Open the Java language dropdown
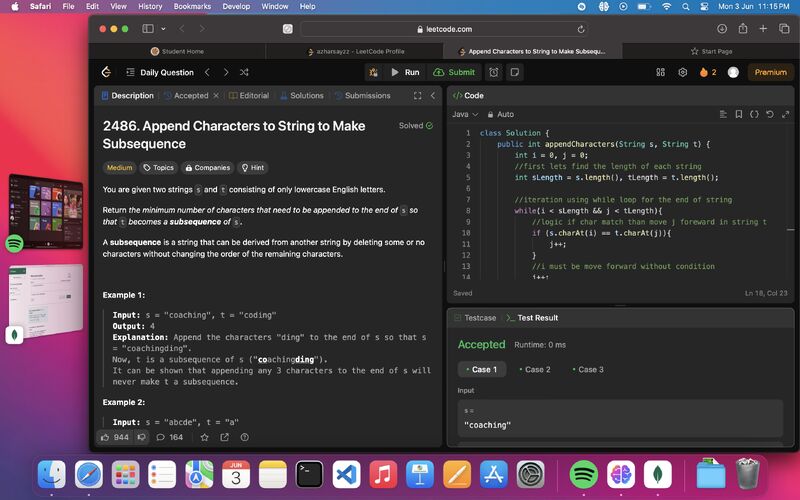Screen dimensions: 800x500 [465, 114]
